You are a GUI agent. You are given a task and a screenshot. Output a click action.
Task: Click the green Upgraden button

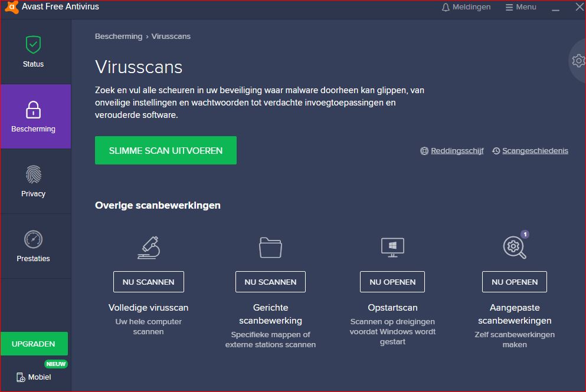(34, 344)
